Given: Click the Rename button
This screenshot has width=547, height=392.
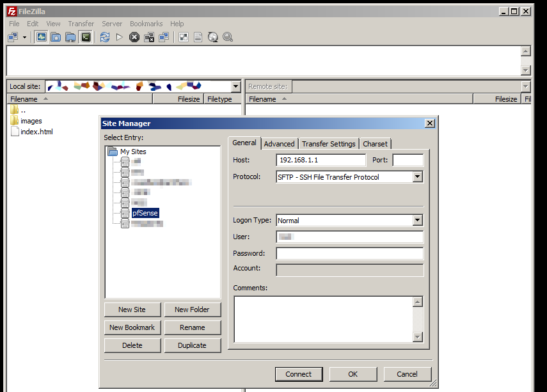Looking at the screenshot, I should 192,327.
